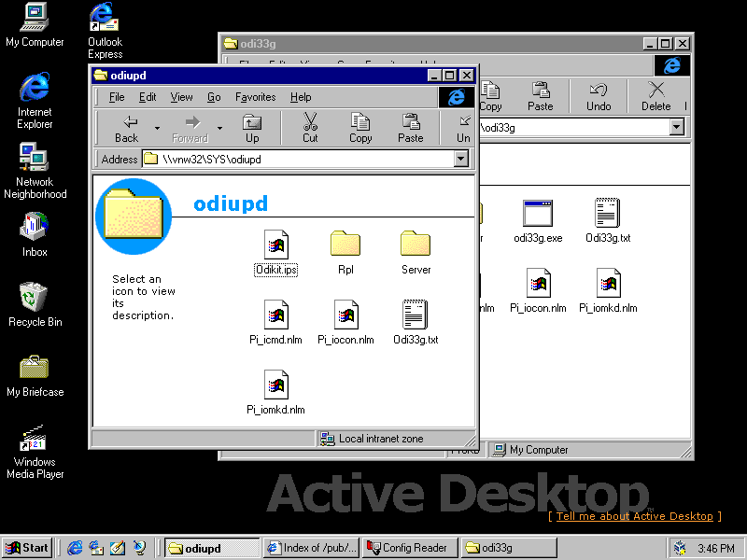Open the Favorites menu in odiupd
747x560 pixels.
click(x=255, y=97)
